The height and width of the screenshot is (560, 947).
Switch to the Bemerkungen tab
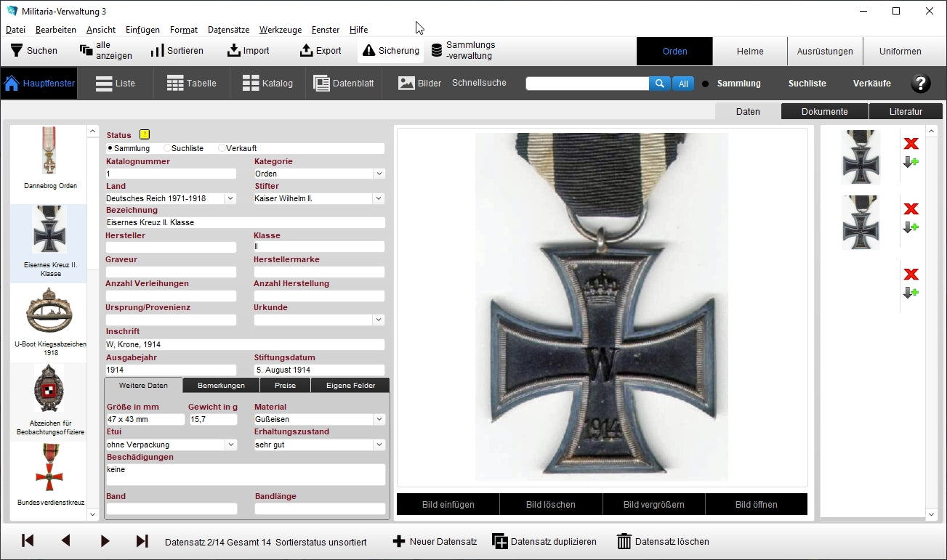point(221,386)
